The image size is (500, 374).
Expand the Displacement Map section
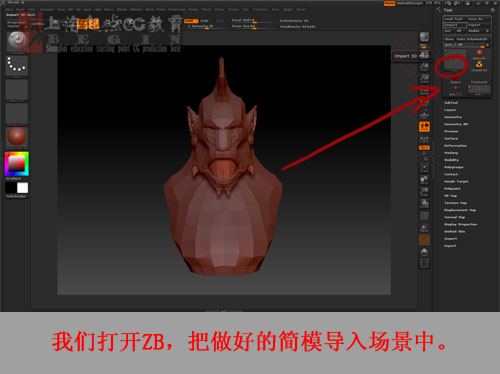(x=460, y=210)
